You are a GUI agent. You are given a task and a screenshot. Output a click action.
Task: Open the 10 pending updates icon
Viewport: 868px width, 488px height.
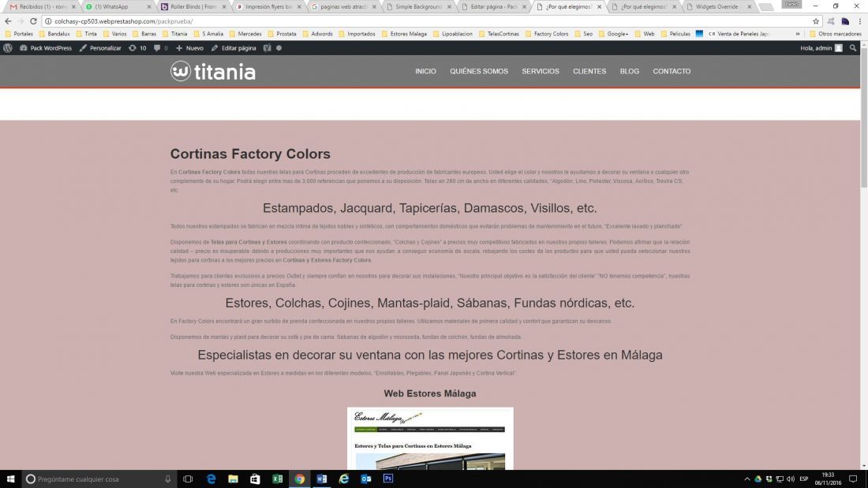(x=137, y=48)
